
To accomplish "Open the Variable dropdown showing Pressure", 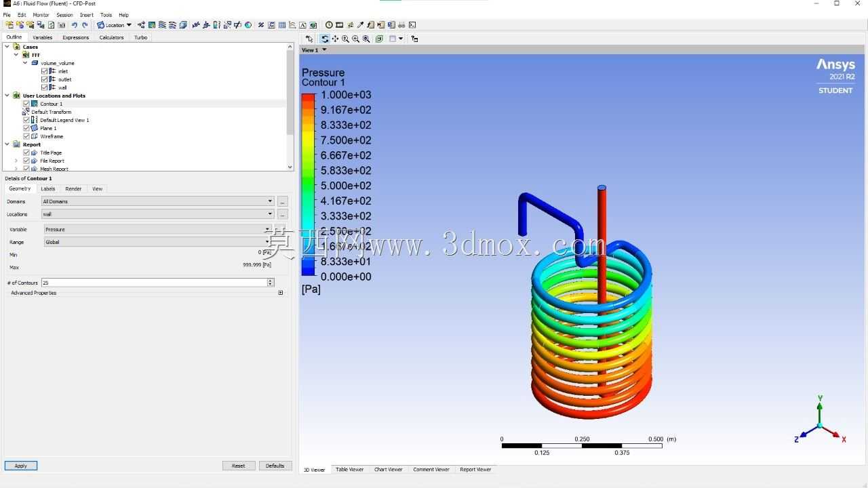I will coord(157,230).
